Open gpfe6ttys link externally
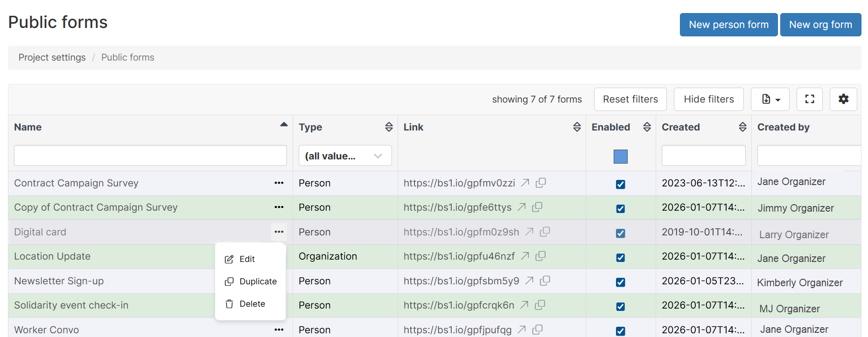This screenshot has width=868, height=337. tap(522, 207)
